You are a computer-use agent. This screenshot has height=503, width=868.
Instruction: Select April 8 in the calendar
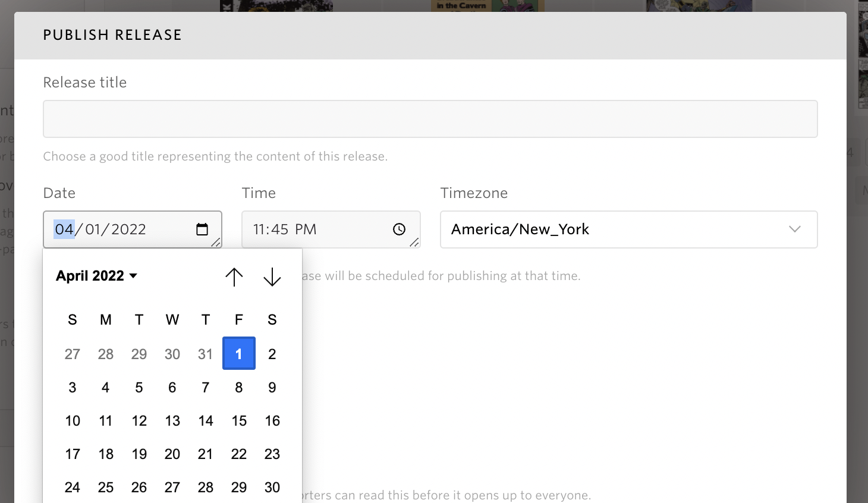(x=239, y=387)
